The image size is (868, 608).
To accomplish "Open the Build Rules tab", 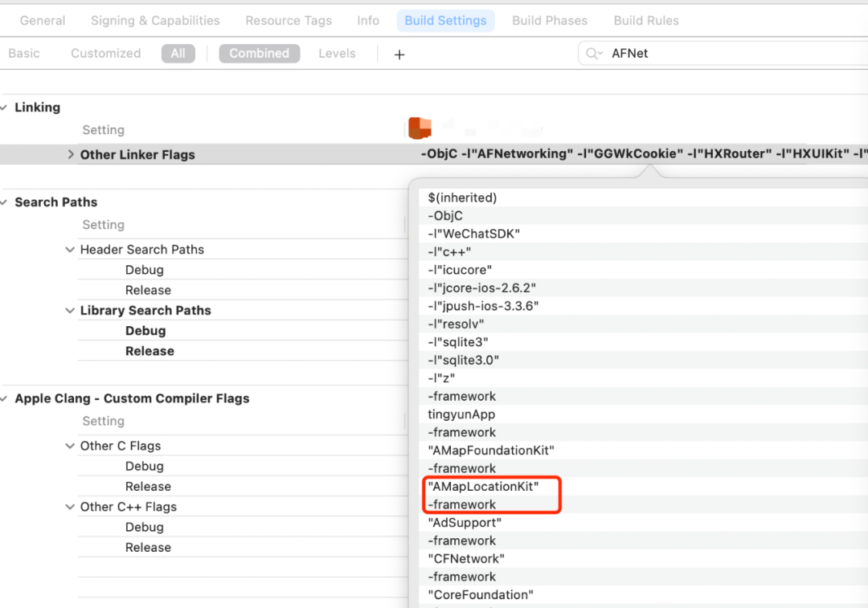I will (646, 20).
